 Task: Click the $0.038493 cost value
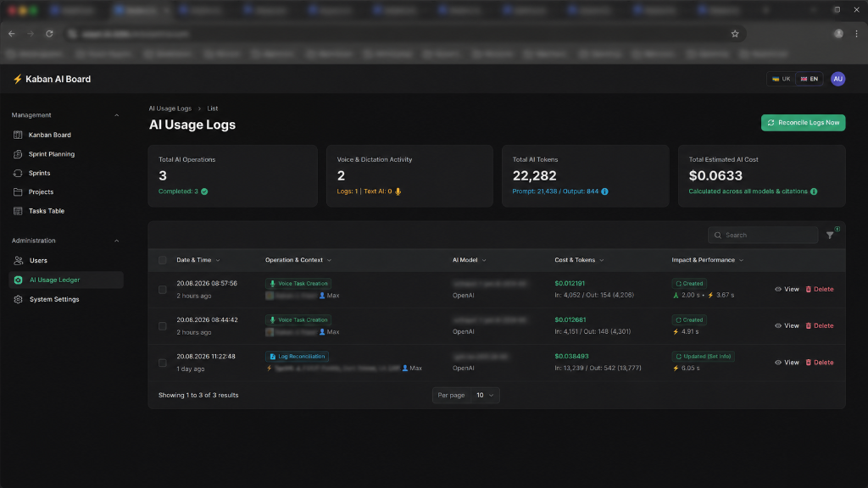click(571, 357)
